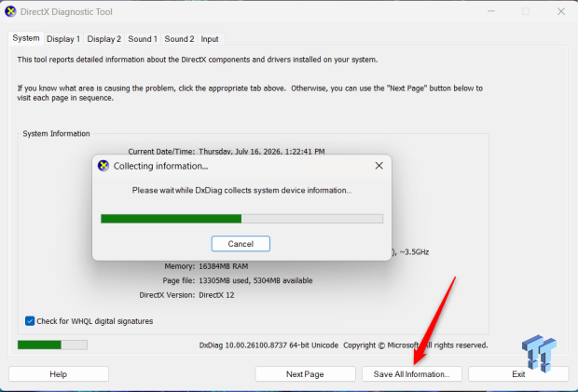This screenshot has width=578, height=392.
Task: Switch to the Sound 2 tab
Action: [x=179, y=39]
